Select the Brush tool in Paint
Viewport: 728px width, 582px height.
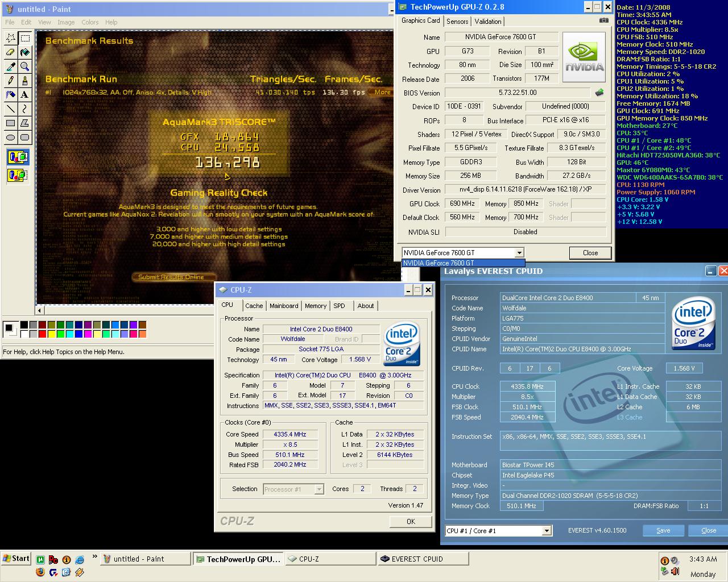pos(25,81)
